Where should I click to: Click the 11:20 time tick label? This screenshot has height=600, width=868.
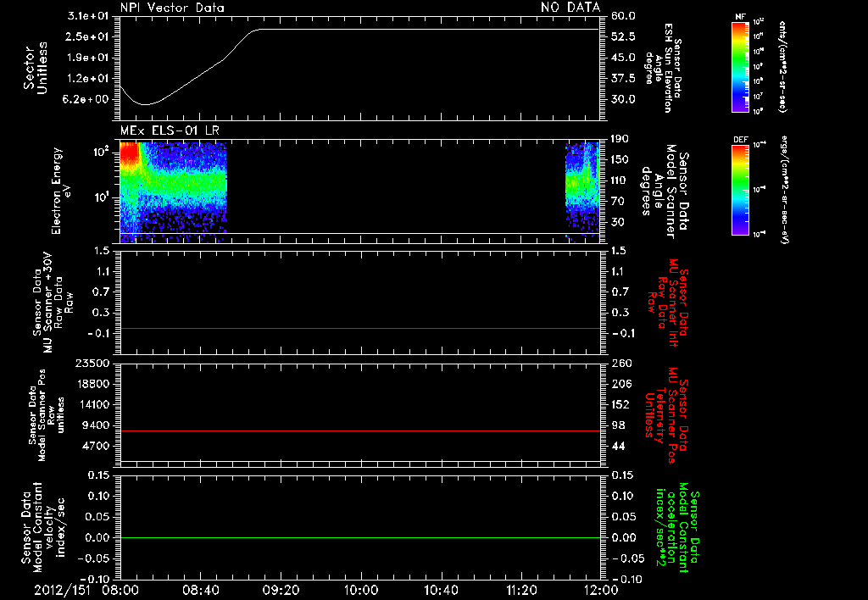[521, 591]
